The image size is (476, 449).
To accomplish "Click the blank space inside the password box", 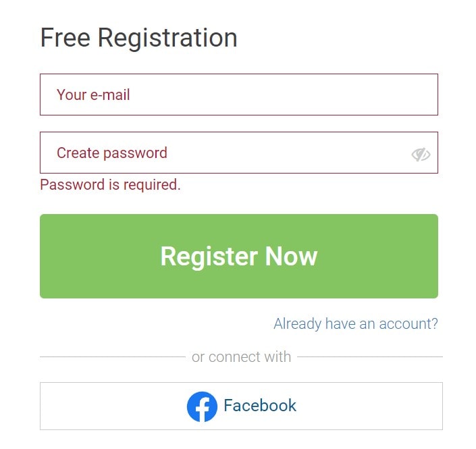I will [x=288, y=153].
